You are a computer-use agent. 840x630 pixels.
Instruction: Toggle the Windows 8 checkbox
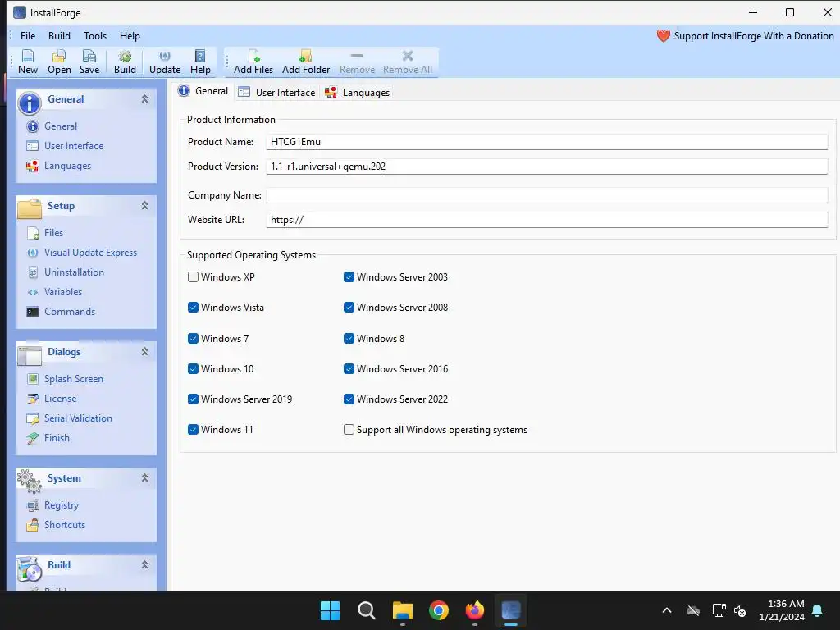pos(349,339)
